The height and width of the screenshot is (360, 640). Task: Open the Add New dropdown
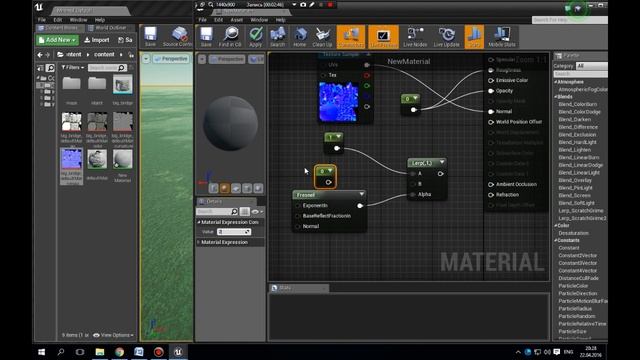point(57,40)
